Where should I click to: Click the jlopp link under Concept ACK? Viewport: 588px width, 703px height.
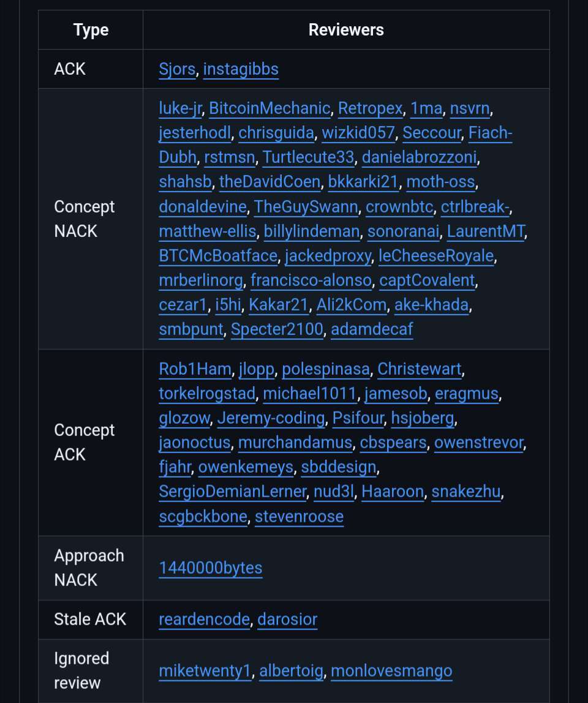tap(257, 369)
